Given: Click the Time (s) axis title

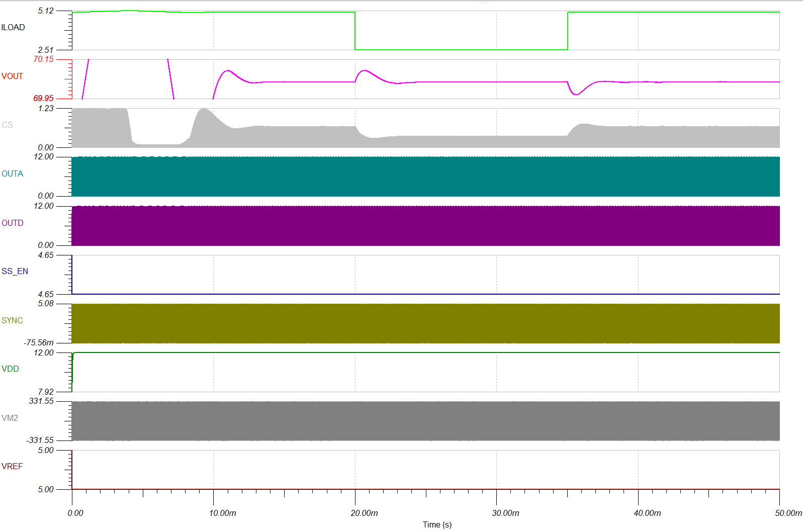Looking at the screenshot, I should pos(437,524).
